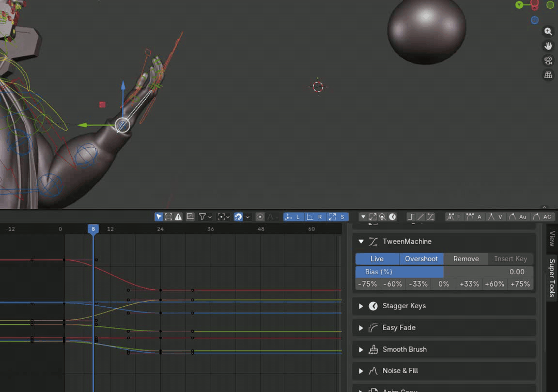Toggle the Live button
558x392 pixels.
point(377,259)
